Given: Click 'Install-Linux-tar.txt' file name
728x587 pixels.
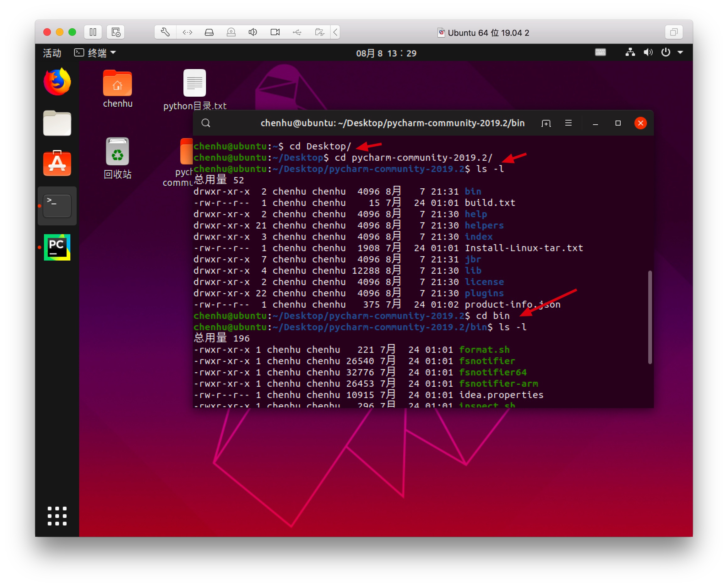Looking at the screenshot, I should point(524,248).
